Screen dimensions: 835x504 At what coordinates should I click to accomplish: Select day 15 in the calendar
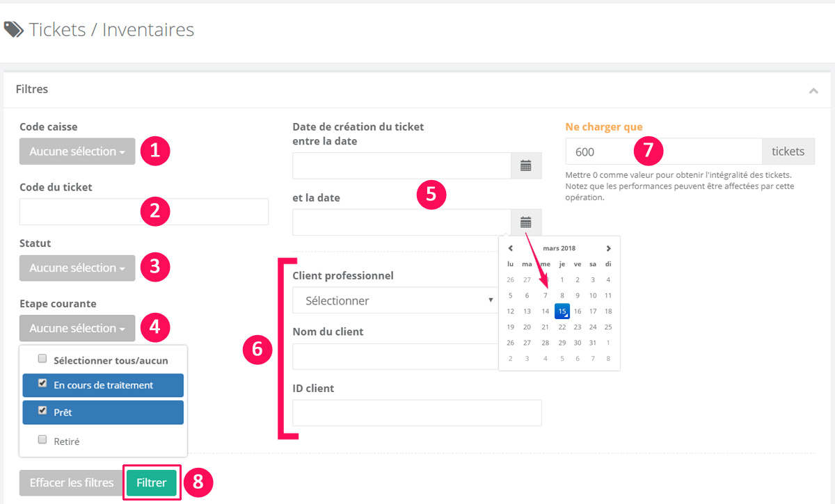(x=562, y=311)
